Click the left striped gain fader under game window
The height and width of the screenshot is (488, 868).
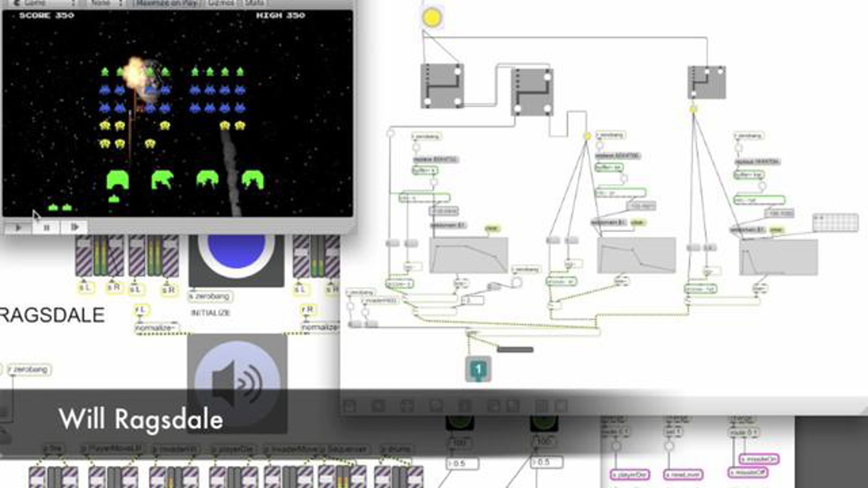(84, 255)
